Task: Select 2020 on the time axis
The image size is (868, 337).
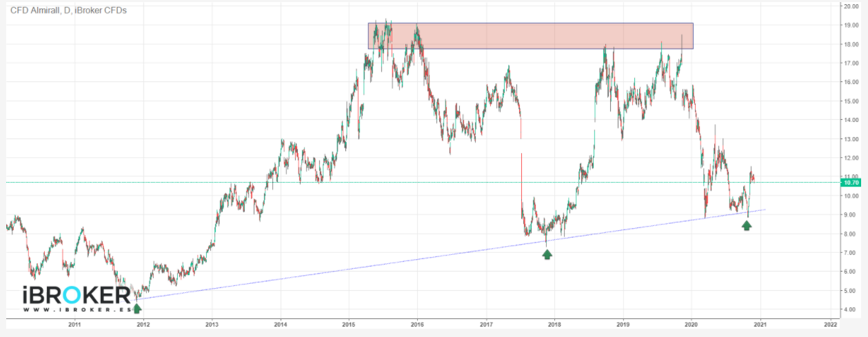Action: (x=692, y=324)
